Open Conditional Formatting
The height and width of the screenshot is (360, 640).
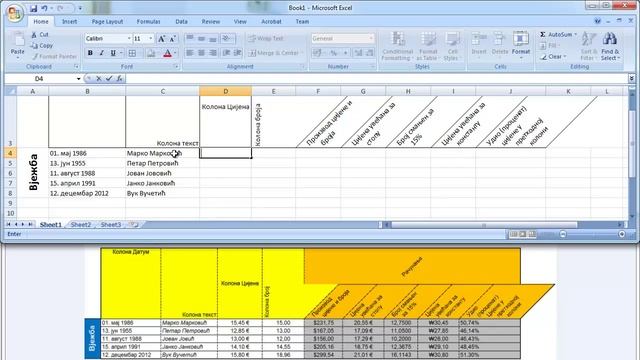398,46
